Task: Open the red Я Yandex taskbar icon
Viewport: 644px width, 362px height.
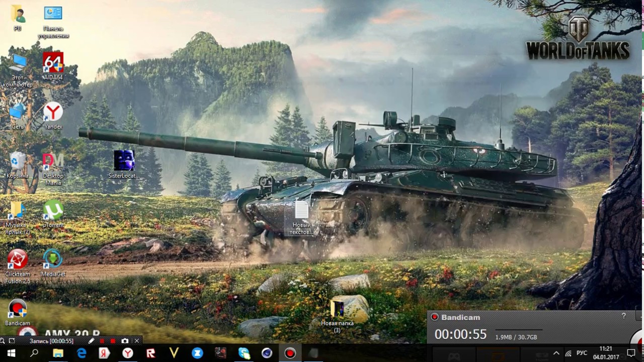Action: (105, 353)
